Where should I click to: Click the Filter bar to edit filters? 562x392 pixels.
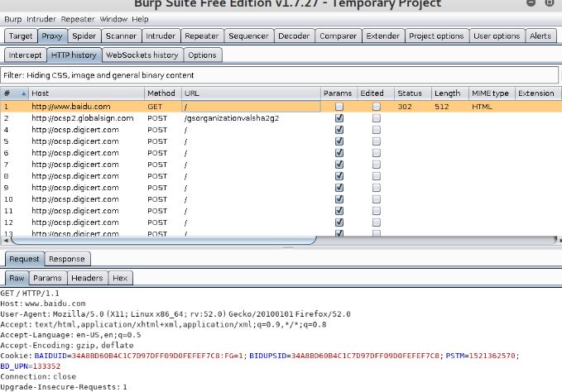tap(279, 75)
